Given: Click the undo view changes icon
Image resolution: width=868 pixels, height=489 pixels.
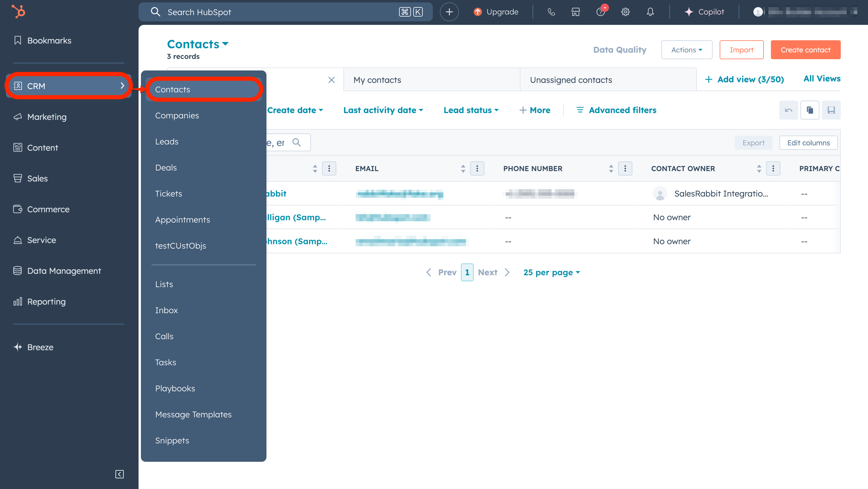Looking at the screenshot, I should click(x=788, y=110).
